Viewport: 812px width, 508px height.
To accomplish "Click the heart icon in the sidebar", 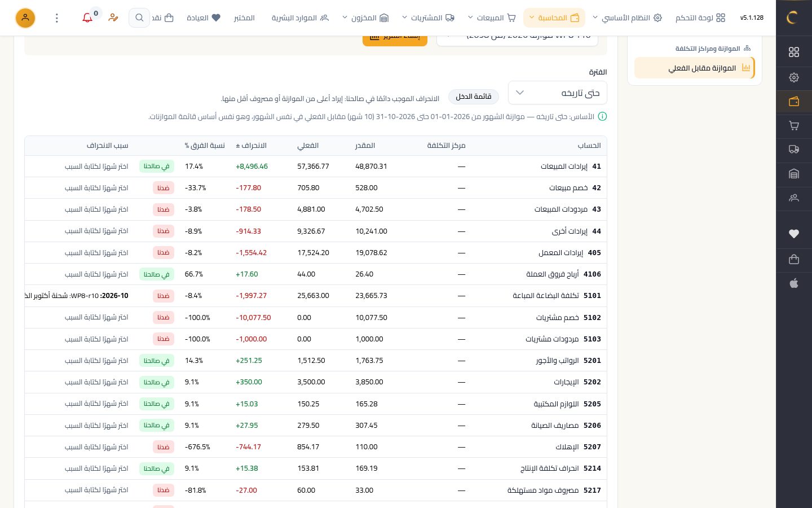I will (794, 234).
